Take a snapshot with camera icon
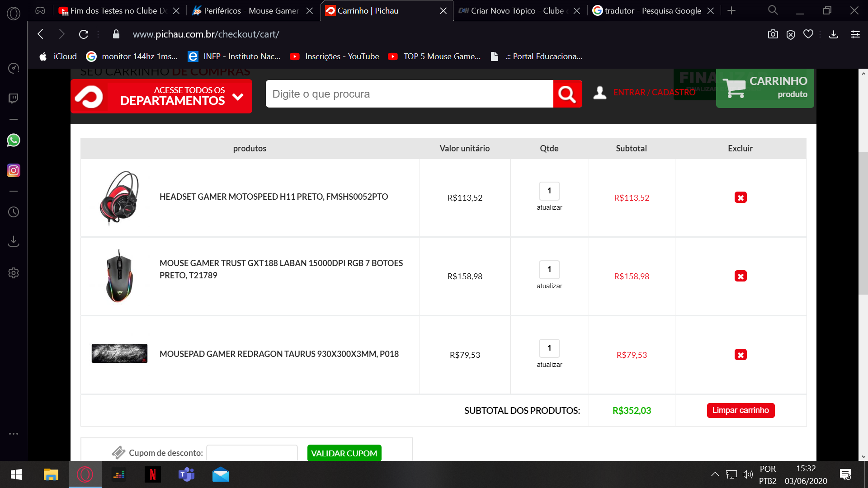868x488 pixels. point(773,34)
